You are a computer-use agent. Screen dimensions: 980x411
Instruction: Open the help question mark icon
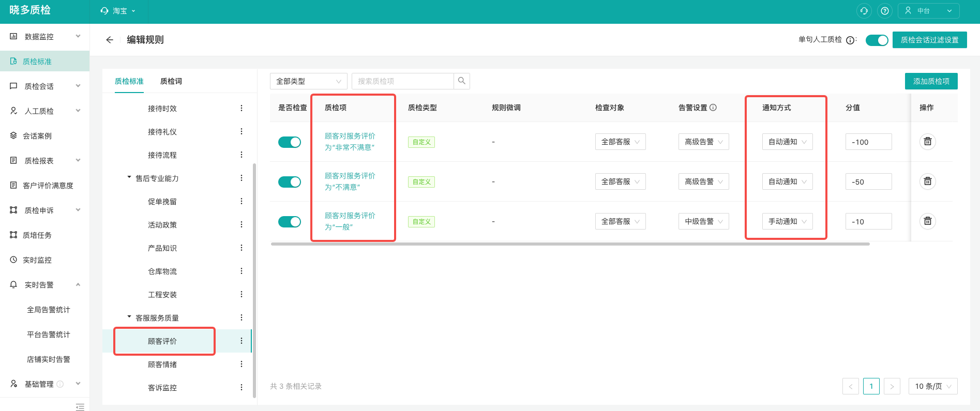[885, 11]
